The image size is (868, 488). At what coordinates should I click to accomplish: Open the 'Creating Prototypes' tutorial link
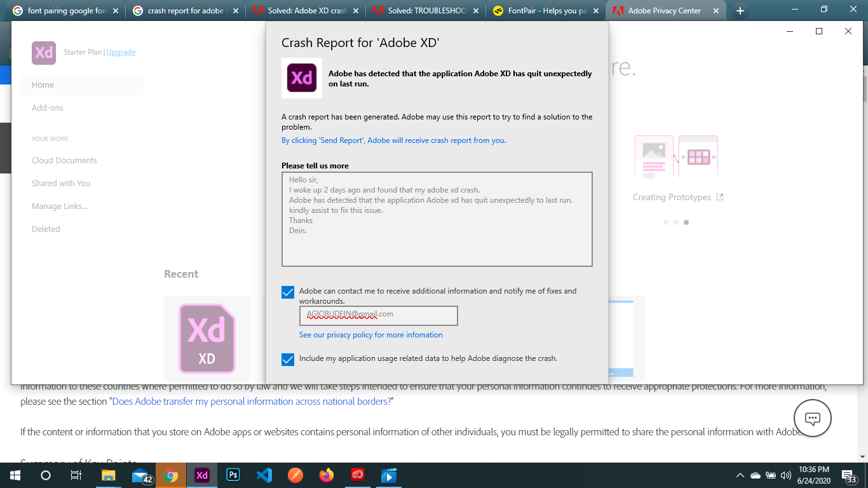coord(678,198)
